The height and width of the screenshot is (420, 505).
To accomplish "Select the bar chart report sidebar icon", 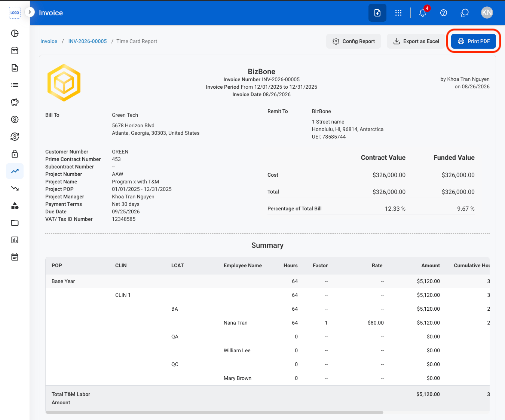I will [15, 240].
